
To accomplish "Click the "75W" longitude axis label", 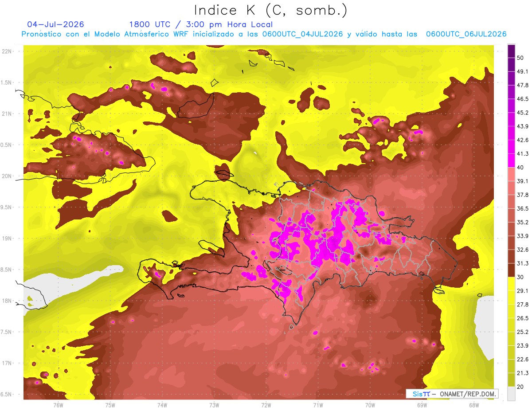I will point(110,405).
